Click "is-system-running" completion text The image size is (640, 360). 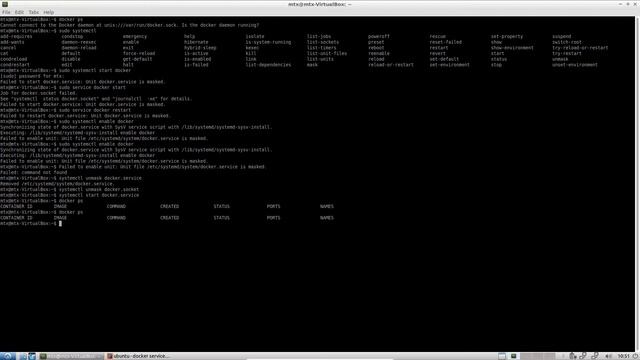click(x=268, y=42)
